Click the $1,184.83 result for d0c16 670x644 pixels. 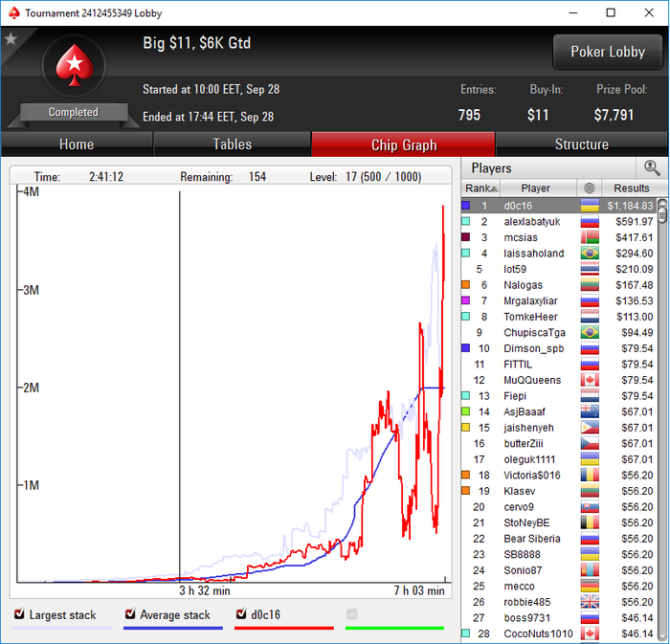[x=630, y=206]
